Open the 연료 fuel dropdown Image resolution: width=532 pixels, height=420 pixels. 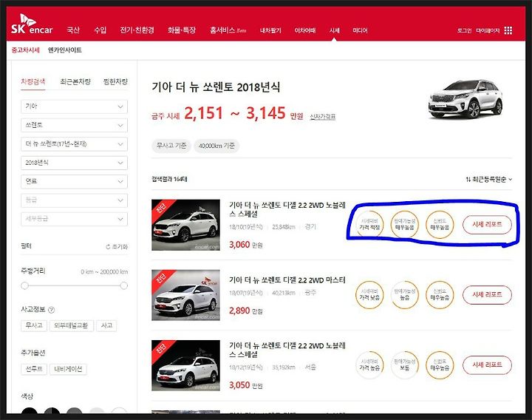pos(75,181)
